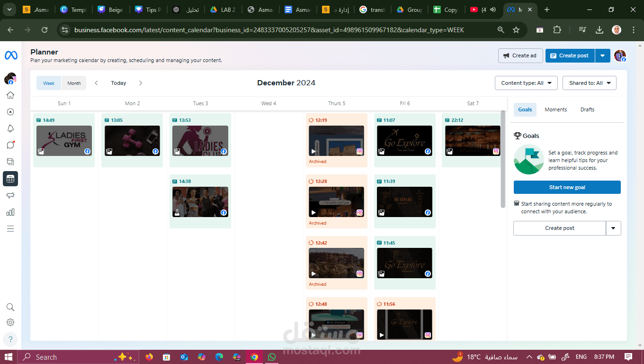Viewport: 644px width, 364px height.
Task: Open the sidebar Settings gear icon
Action: click(10, 322)
